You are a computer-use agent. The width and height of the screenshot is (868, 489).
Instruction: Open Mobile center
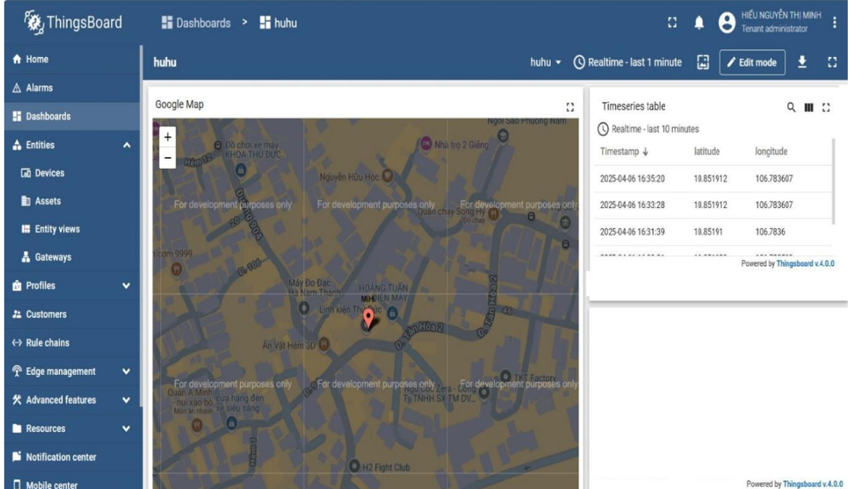(x=70, y=482)
